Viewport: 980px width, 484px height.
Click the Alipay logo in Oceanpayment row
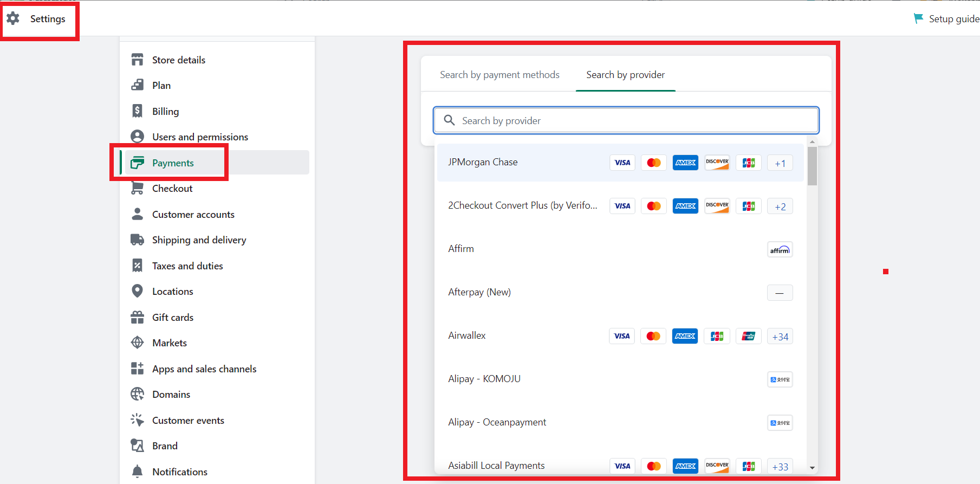click(x=780, y=423)
